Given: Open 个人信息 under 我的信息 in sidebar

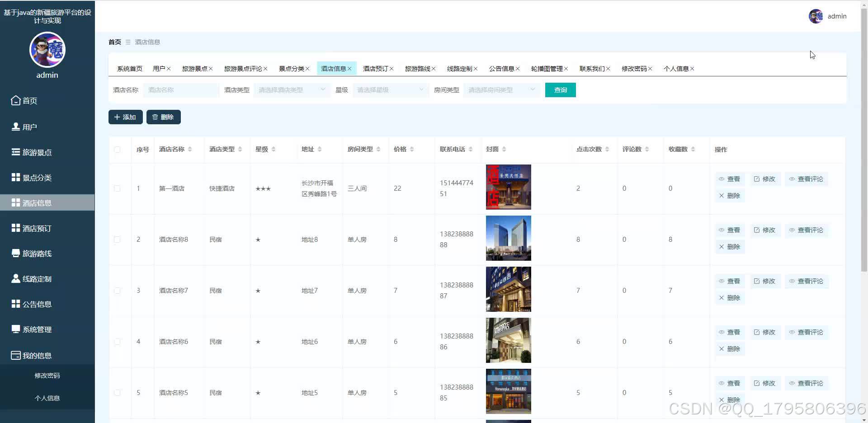Looking at the screenshot, I should pos(47,398).
